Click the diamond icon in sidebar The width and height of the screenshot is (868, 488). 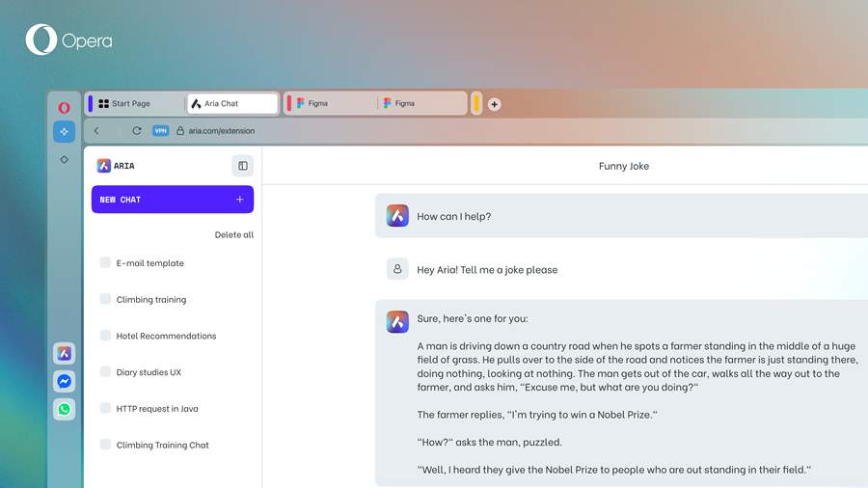(x=64, y=159)
